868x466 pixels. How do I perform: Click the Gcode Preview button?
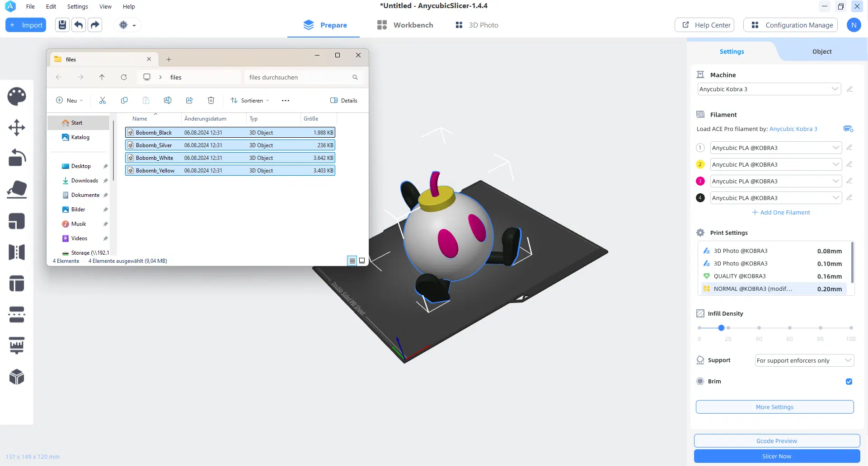(x=777, y=441)
